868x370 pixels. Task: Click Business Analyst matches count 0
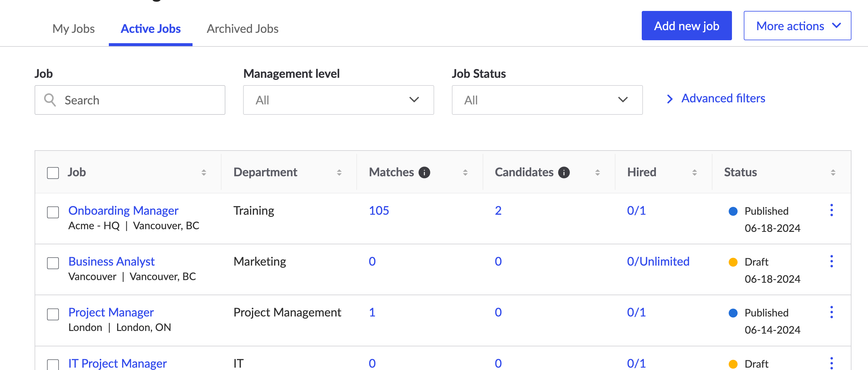pyautogui.click(x=372, y=261)
